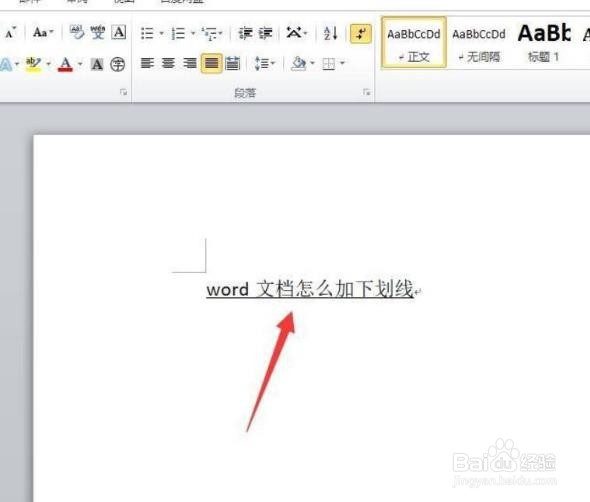Viewport: 590px width, 502px height.
Task: Toggle Align Text Right
Action: pos(189,63)
